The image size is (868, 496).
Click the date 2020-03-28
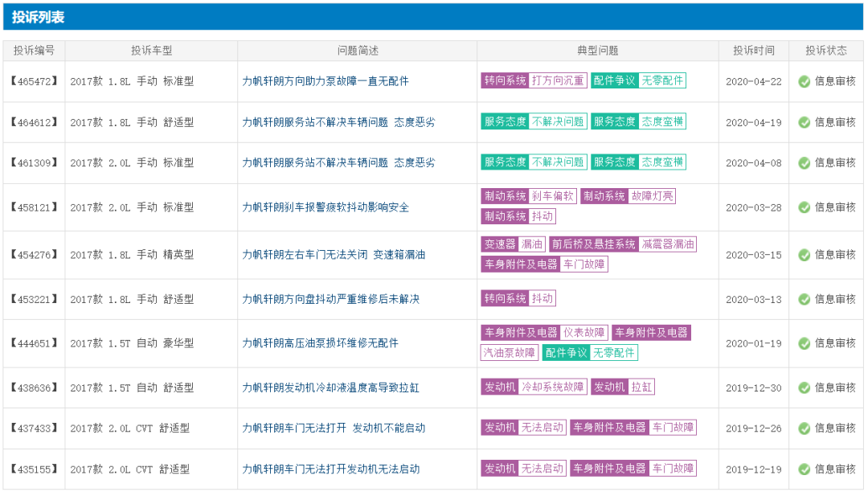753,207
